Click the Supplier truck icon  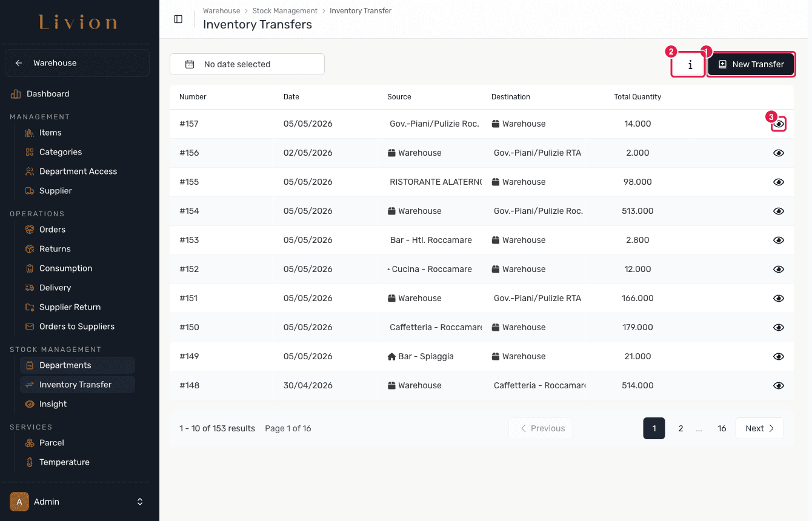[x=30, y=191]
